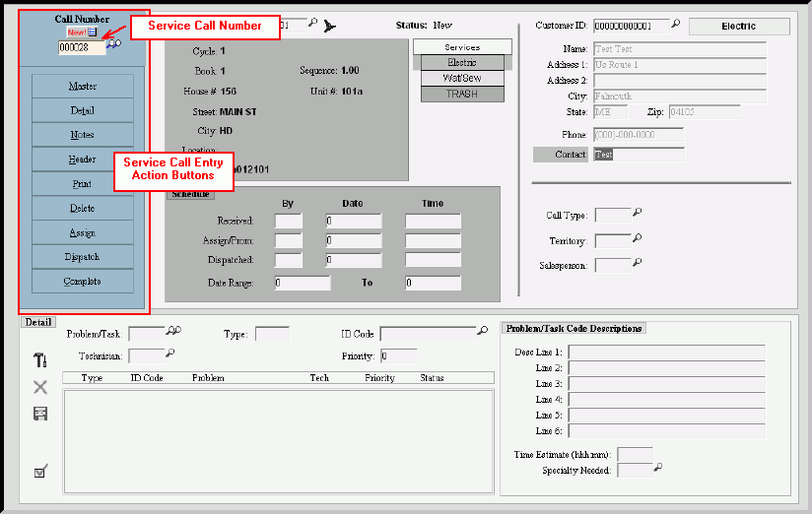Click the New call list icon
Image resolution: width=812 pixels, height=514 pixels.
(x=92, y=32)
